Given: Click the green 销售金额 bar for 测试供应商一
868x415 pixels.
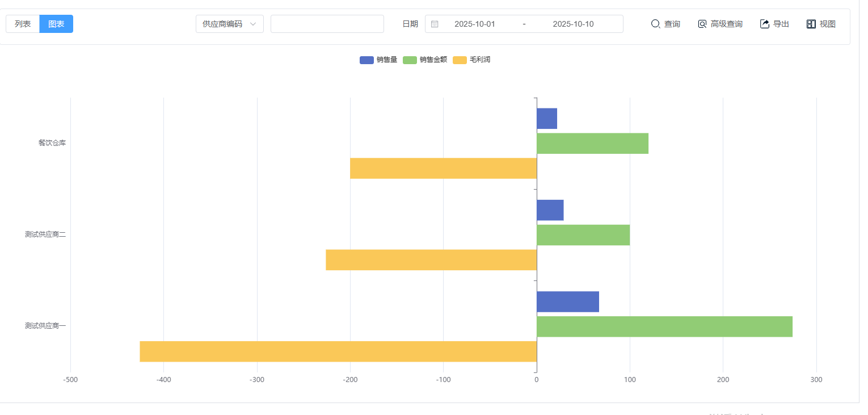Looking at the screenshot, I should tap(664, 326).
